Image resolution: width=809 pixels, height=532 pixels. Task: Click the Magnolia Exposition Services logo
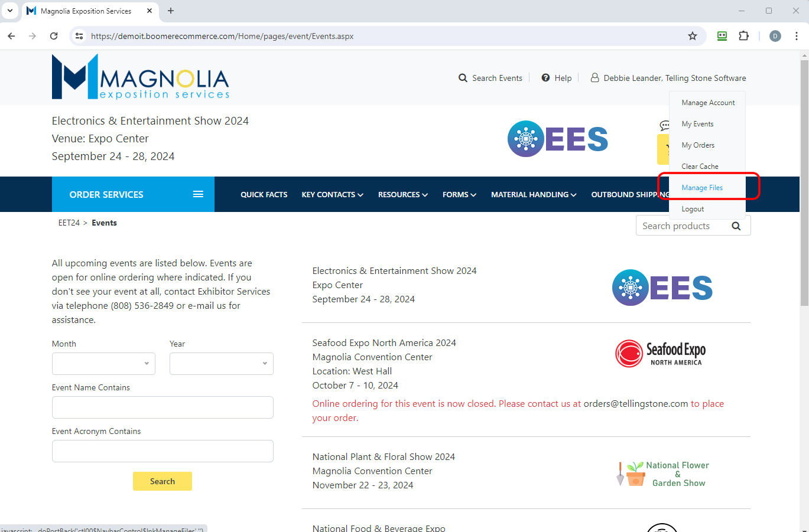click(140, 77)
